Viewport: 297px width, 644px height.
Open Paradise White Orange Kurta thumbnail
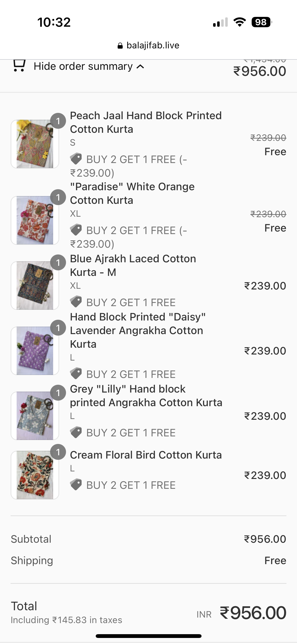[35, 220]
